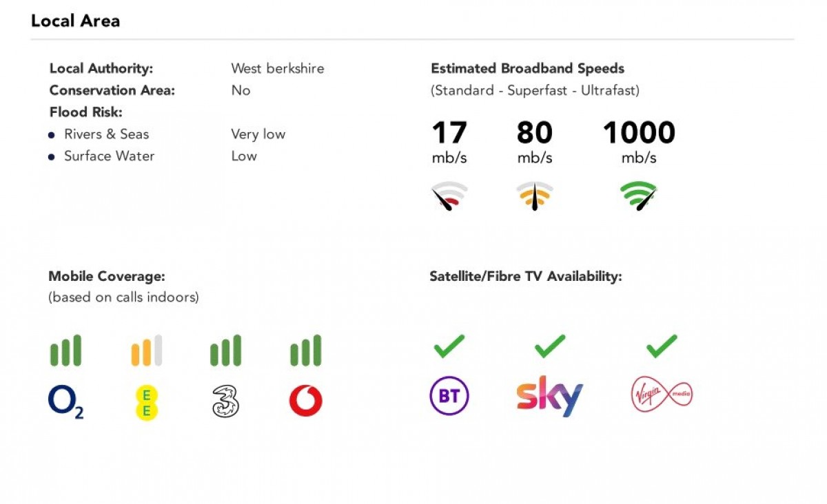
Task: Click the red standard broadband gauge icon
Action: point(449,196)
